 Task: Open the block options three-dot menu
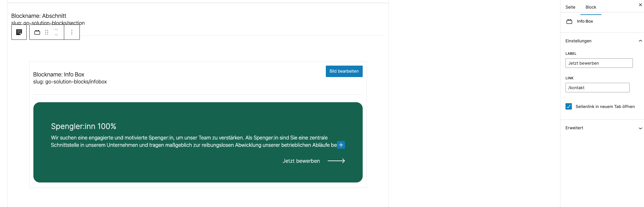tap(72, 32)
